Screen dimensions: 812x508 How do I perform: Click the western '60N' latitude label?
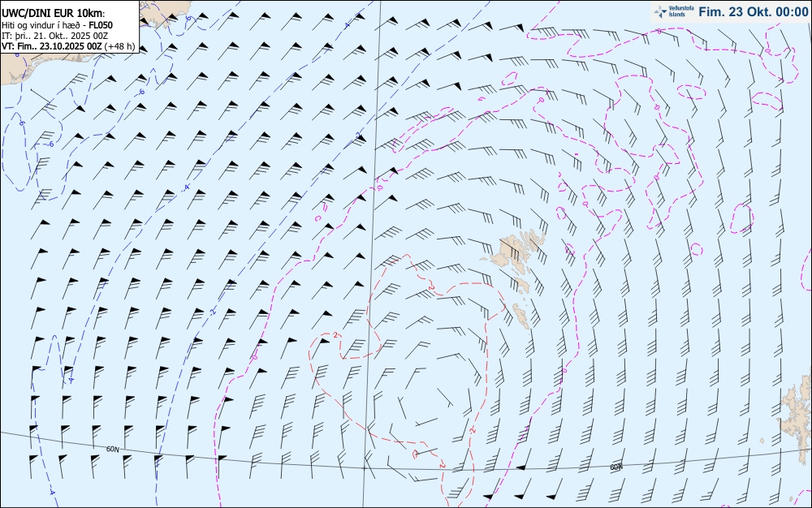tap(112, 449)
